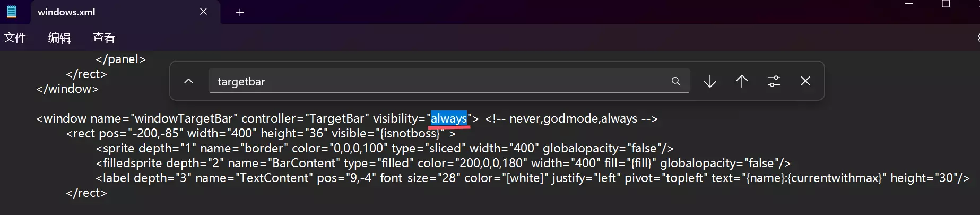Close the find bar

click(805, 81)
